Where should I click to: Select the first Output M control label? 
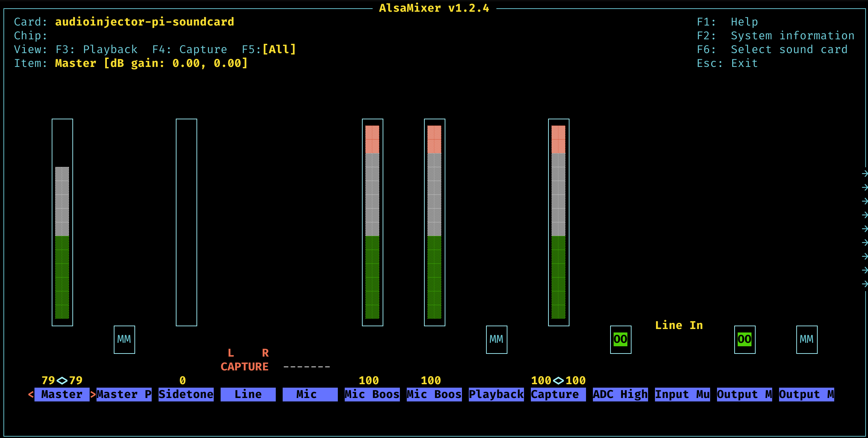[745, 394]
